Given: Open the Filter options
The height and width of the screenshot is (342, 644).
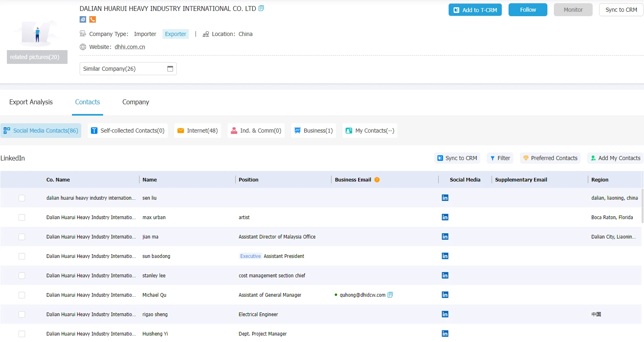Looking at the screenshot, I should [x=500, y=158].
